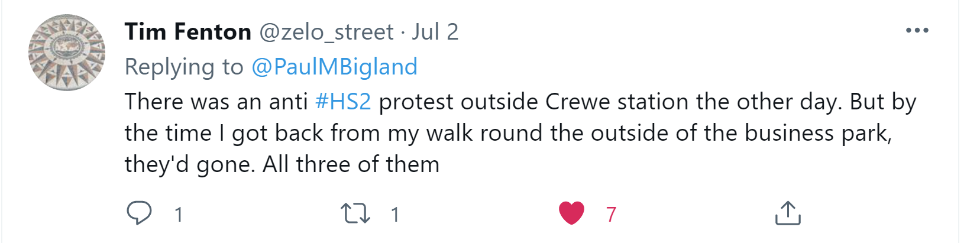The image size is (980, 243).
Task: Visit the @PaulMBigland mention
Action: 334,67
